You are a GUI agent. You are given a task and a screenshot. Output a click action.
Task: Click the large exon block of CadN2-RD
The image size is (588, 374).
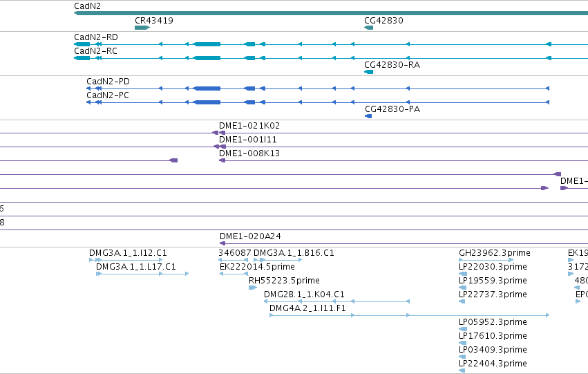point(207,44)
